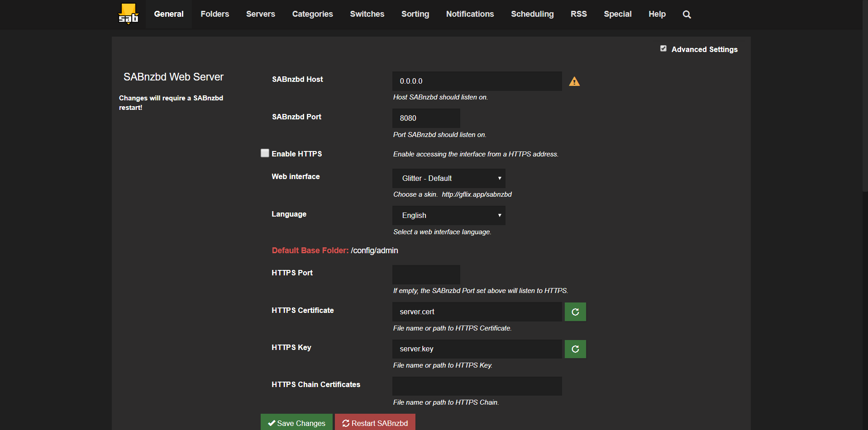Viewport: 868px width, 430px height.
Task: Toggle the Enable HTTPS checkbox
Action: [x=265, y=153]
